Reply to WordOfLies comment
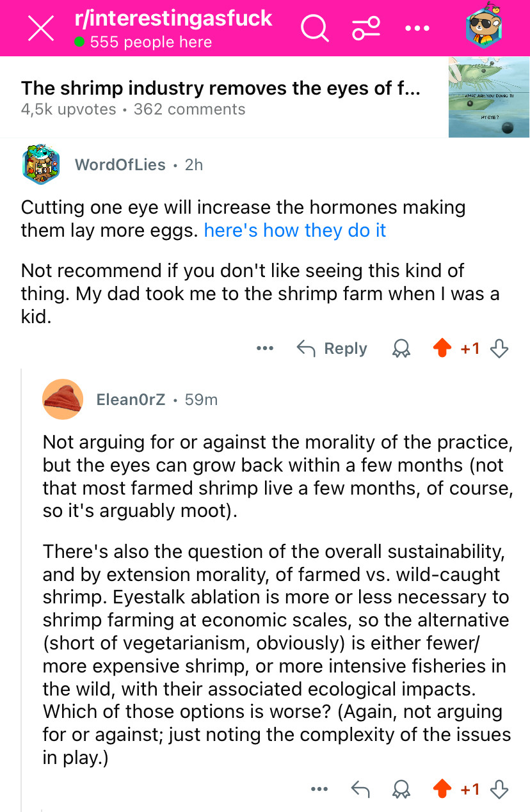 click(x=332, y=349)
